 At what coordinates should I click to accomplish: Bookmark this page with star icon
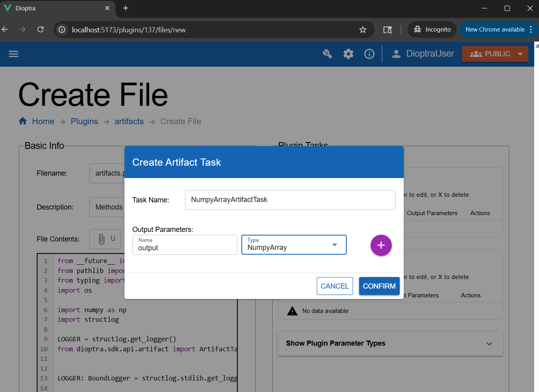coord(363,30)
